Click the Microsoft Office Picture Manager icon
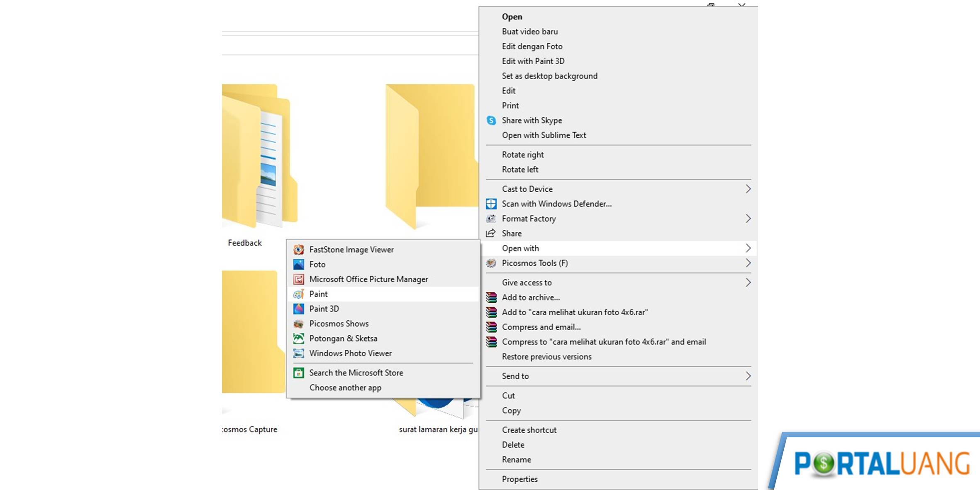 pyautogui.click(x=299, y=279)
